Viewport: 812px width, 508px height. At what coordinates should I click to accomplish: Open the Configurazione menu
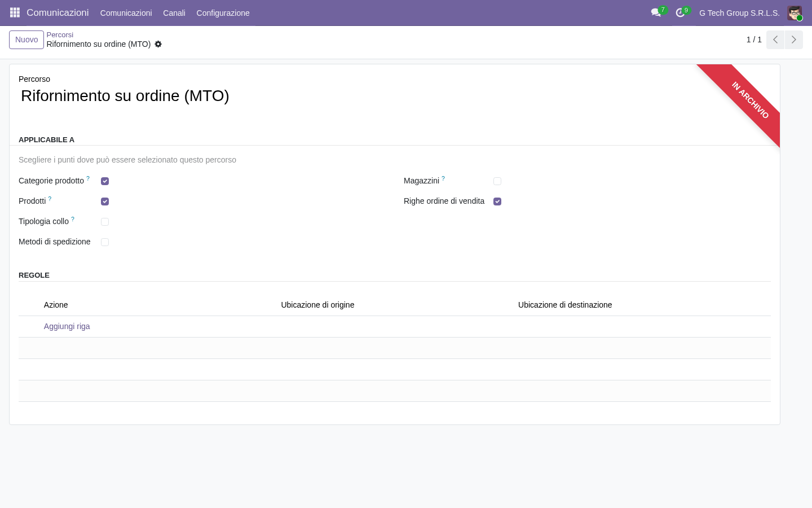223,13
